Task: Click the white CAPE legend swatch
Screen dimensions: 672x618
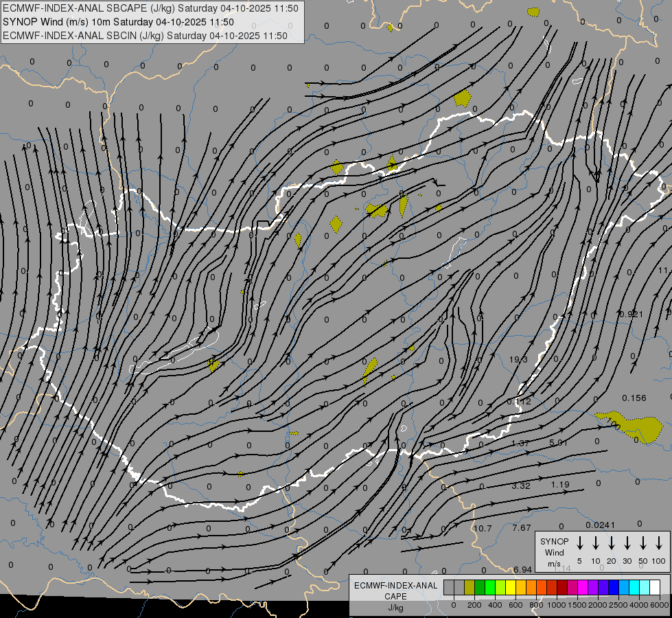Action: click(x=655, y=587)
